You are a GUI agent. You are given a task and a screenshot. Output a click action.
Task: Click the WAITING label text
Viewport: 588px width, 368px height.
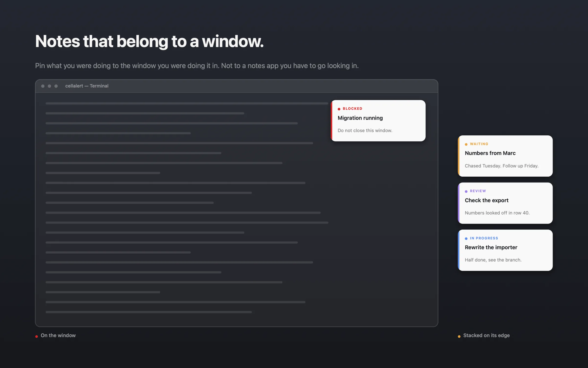(479, 144)
